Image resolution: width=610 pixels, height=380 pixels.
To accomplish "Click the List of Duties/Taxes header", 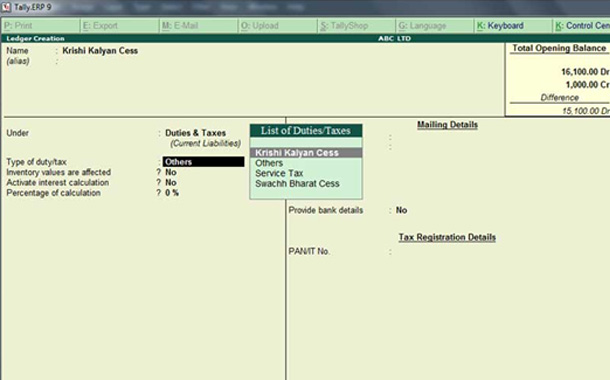I will pyautogui.click(x=306, y=131).
